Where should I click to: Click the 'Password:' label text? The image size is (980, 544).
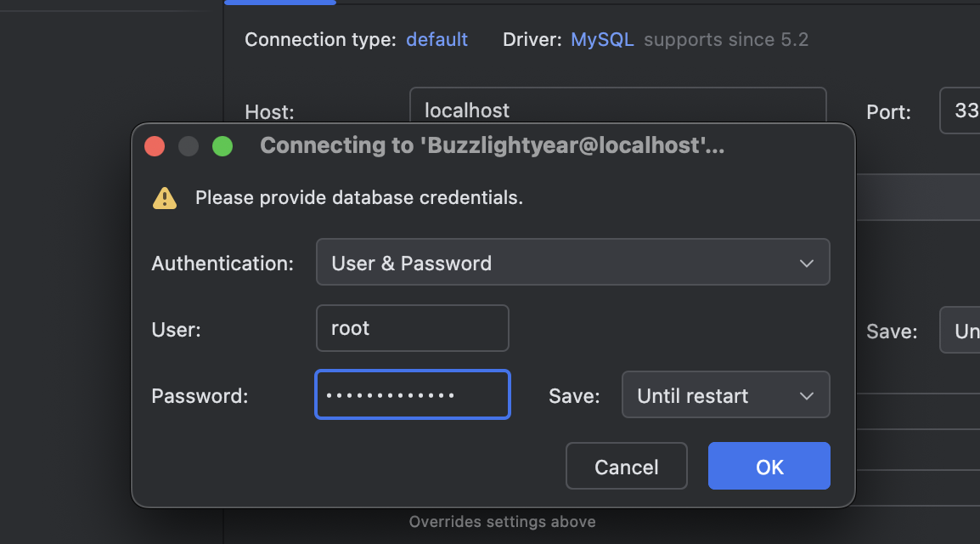click(200, 395)
